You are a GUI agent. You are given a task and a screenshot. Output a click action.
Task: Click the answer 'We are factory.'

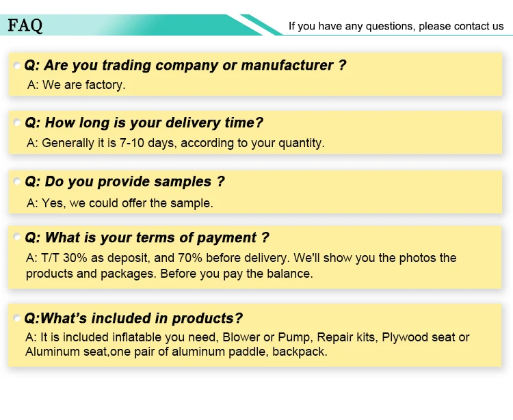tap(76, 85)
